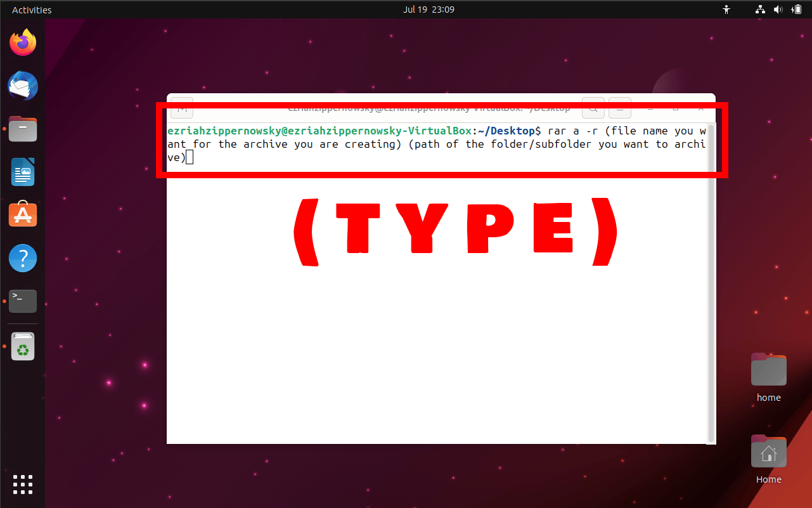Click the search button in the terminal header

(593, 108)
